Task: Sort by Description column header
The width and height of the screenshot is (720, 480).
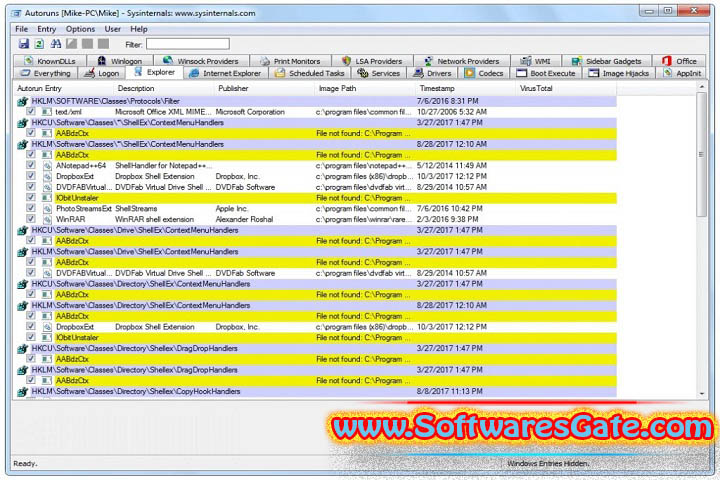Action: (x=164, y=88)
